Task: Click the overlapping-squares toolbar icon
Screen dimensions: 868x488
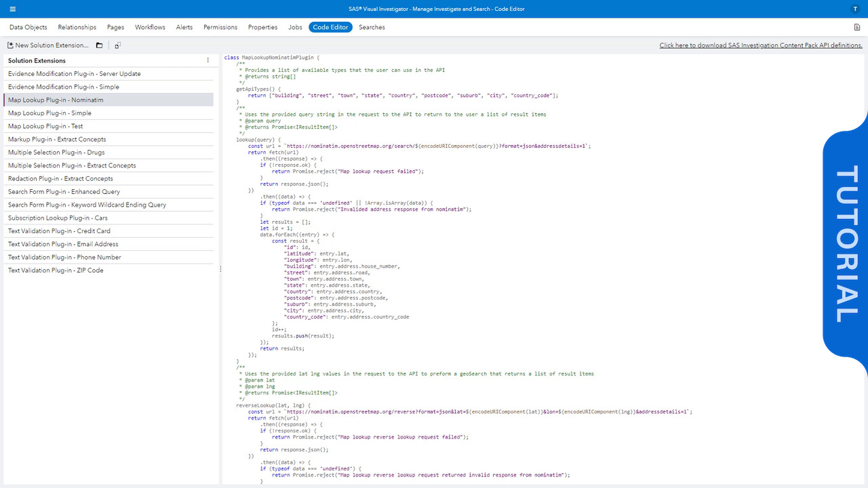Action: (117, 45)
